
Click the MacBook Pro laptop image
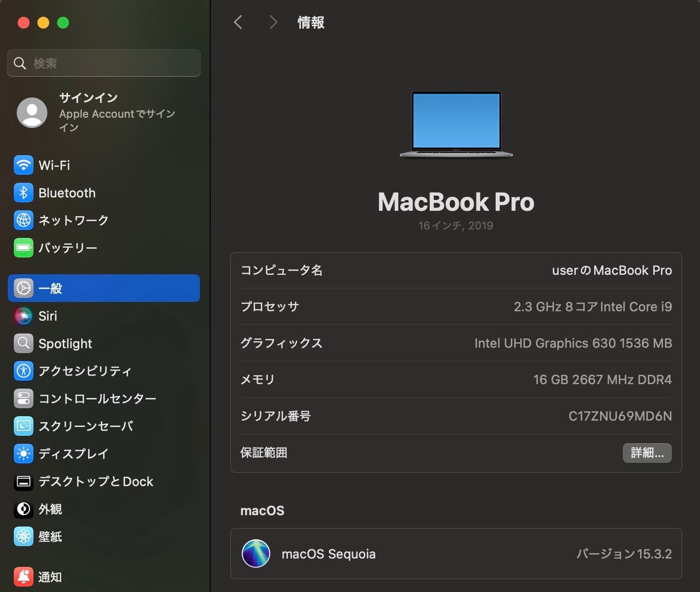point(456,125)
